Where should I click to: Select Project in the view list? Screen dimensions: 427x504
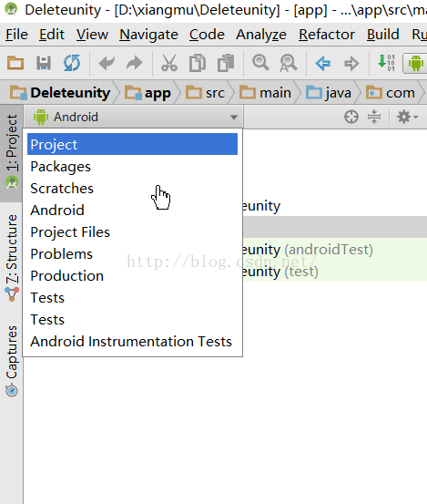pos(132,144)
